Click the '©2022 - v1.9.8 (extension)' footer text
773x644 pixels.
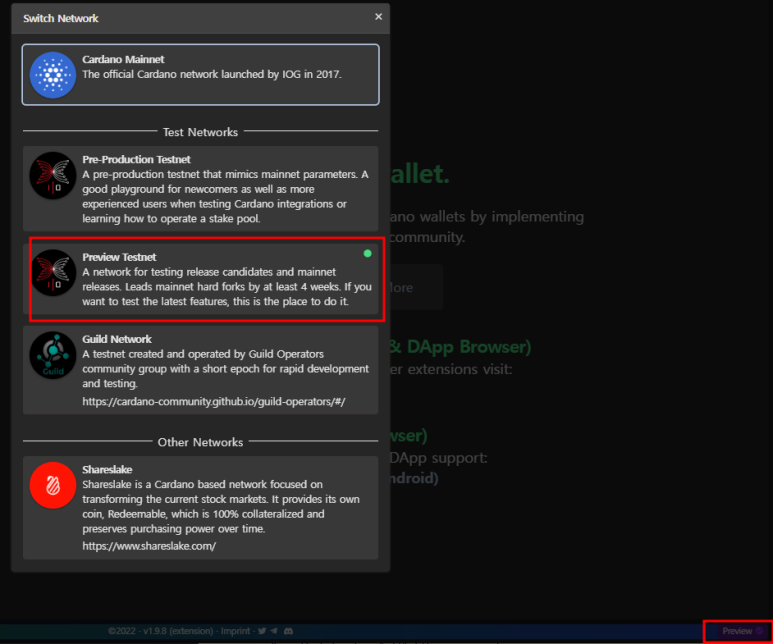point(161,631)
